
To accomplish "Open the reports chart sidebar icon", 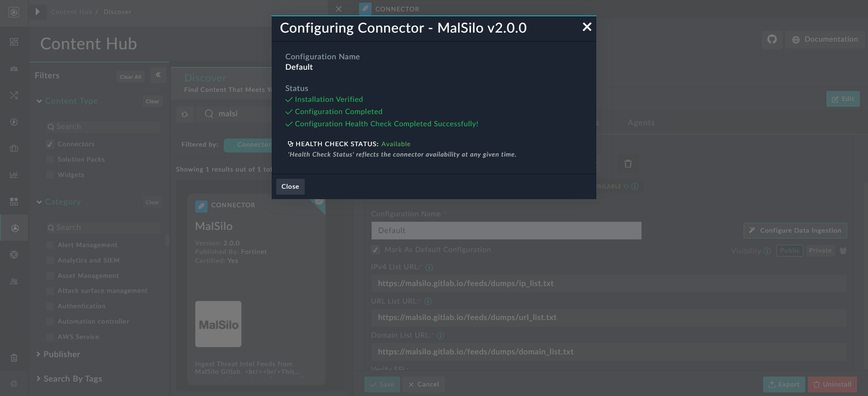I will (14, 175).
